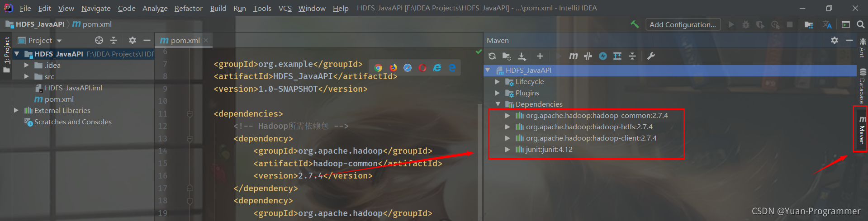Collapse all Maven tree nodes icon
Image resolution: width=868 pixels, height=221 pixels.
click(632, 56)
